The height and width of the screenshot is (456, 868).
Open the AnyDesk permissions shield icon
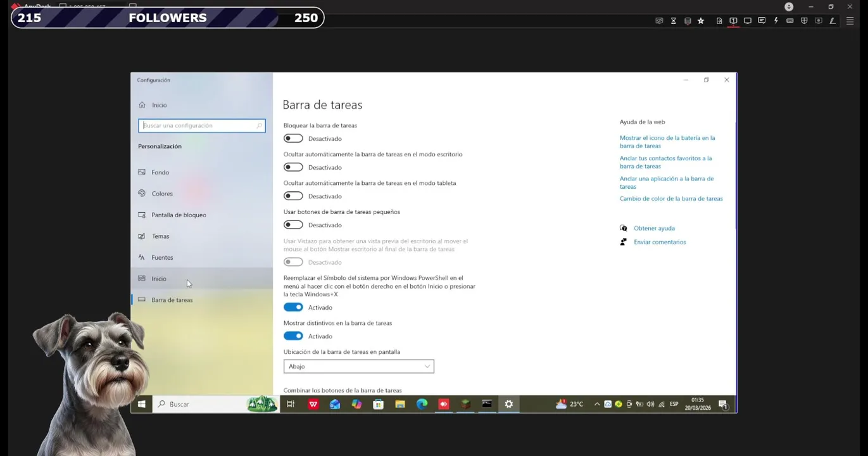point(804,21)
